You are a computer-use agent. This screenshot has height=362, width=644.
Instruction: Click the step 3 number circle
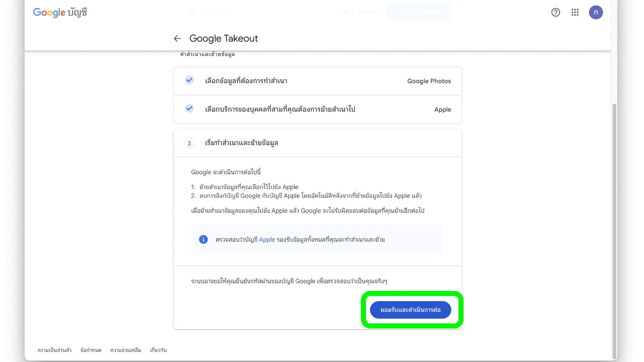point(189,143)
